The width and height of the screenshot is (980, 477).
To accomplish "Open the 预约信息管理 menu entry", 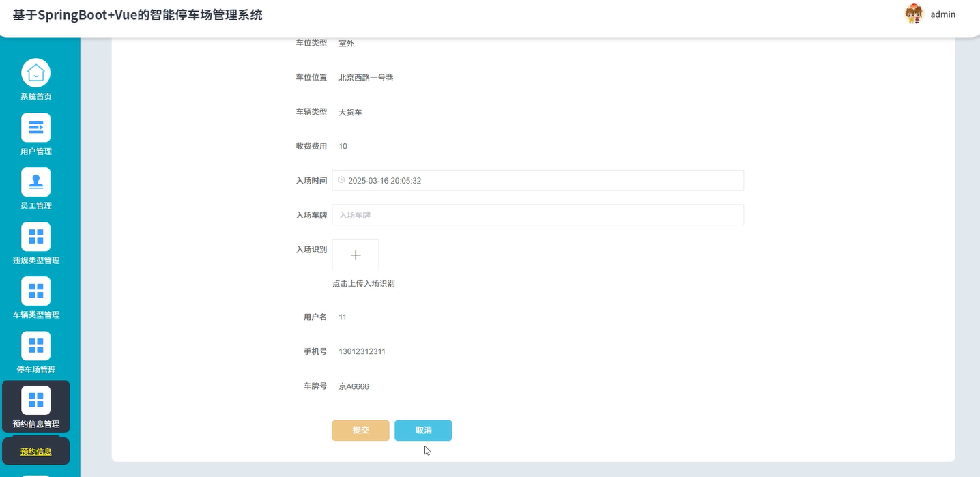I will coord(35,423).
